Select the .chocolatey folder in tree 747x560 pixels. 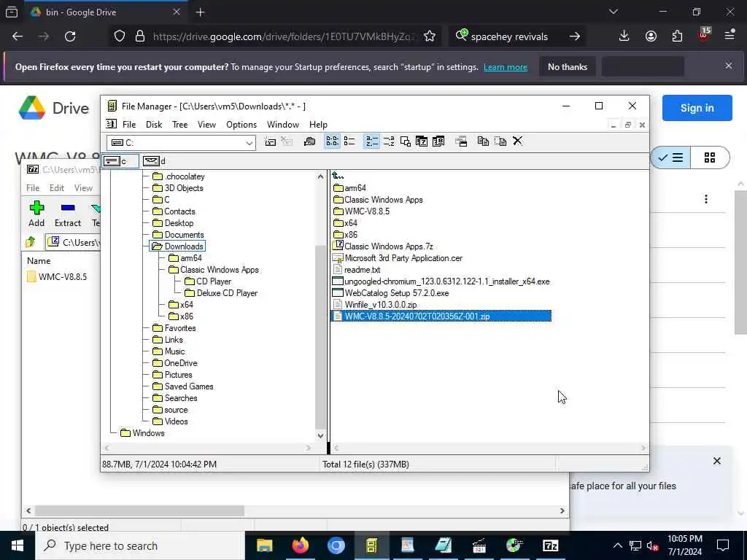[x=179, y=176]
